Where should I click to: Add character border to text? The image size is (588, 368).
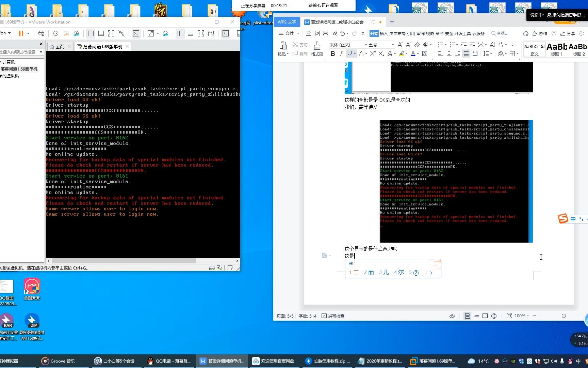click(425, 53)
